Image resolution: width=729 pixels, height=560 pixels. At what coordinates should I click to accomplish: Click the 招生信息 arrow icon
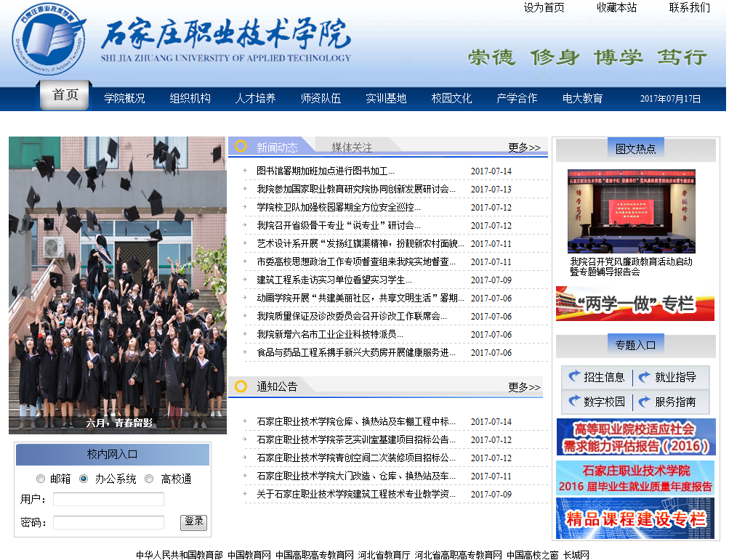[x=574, y=377]
